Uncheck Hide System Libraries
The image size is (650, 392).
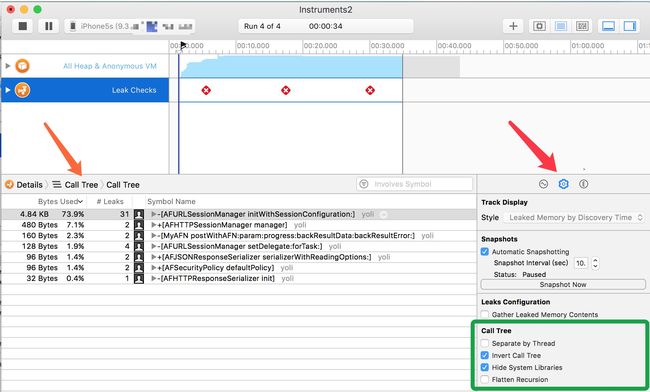(485, 368)
